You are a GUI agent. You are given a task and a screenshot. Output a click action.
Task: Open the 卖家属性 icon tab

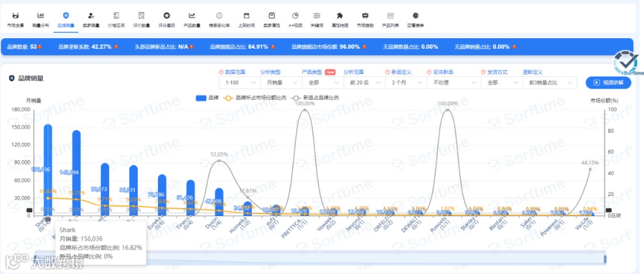pos(271,20)
